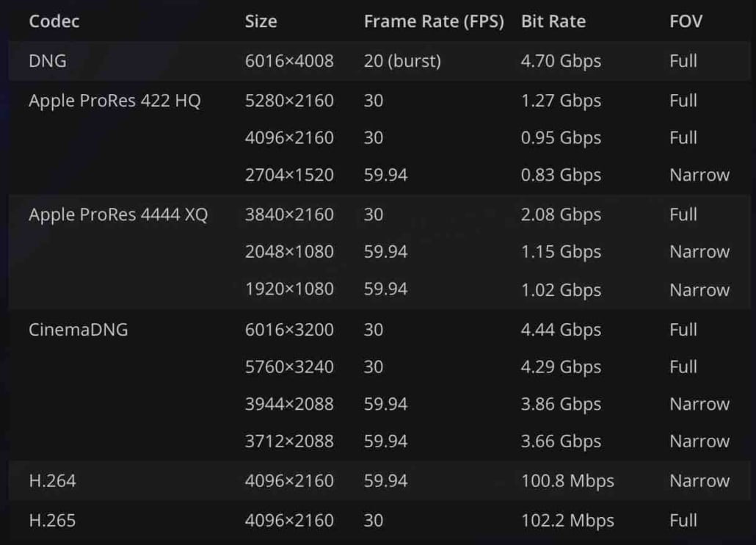
Task: Select the DNG codec row
Action: 379,61
